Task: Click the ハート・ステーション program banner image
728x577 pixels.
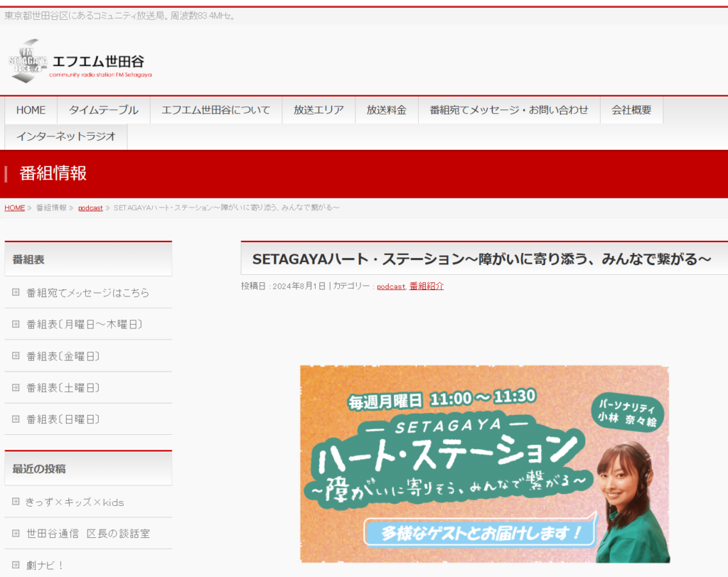Action: pyautogui.click(x=484, y=463)
